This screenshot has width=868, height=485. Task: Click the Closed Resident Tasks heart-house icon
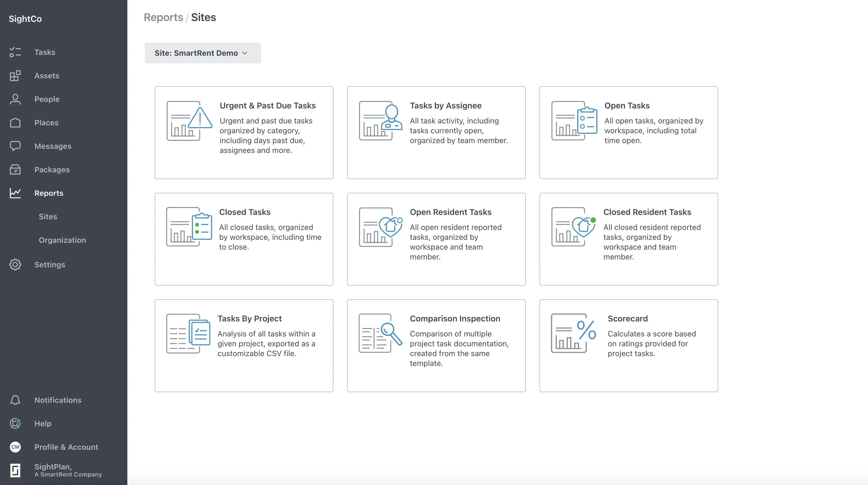tap(574, 227)
